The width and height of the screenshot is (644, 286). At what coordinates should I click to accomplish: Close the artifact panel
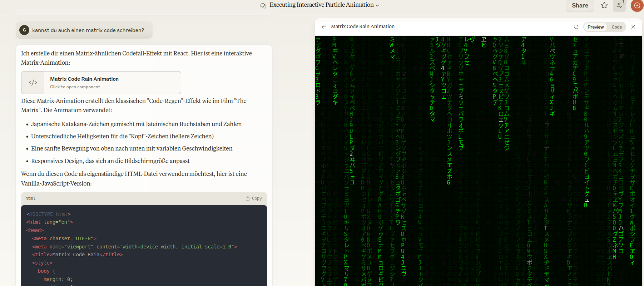[x=633, y=27]
